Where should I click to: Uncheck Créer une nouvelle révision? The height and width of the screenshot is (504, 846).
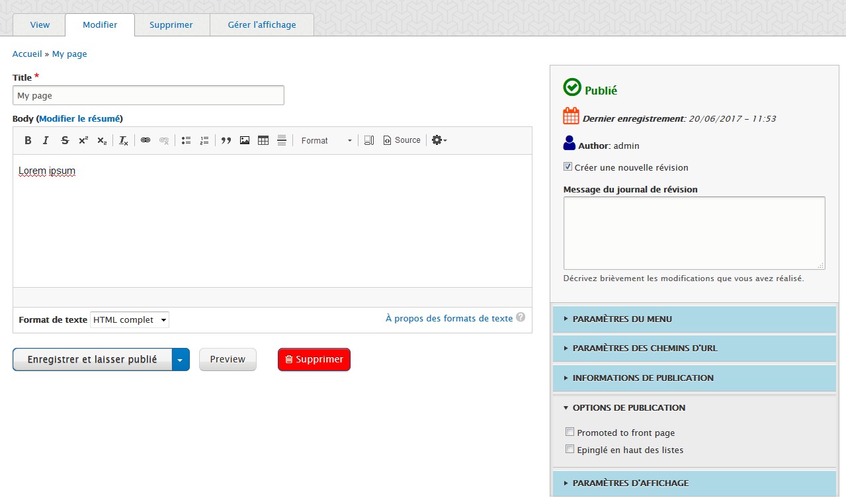[x=568, y=167]
